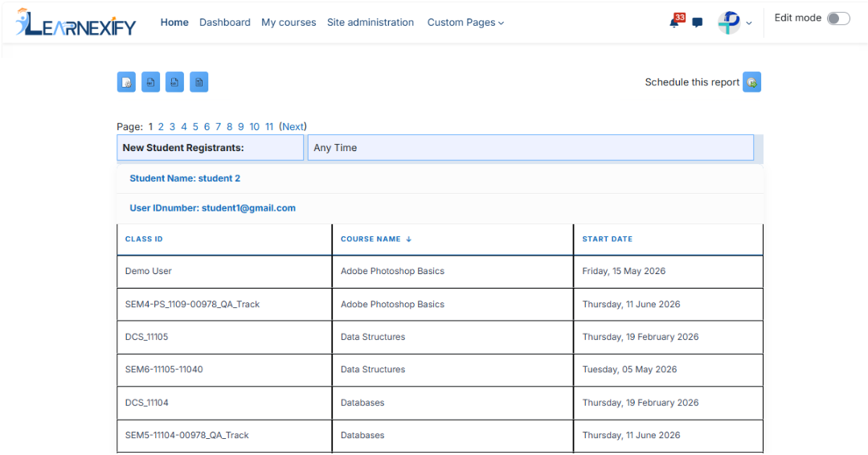This screenshot has height=455, width=868.
Task: Export the report as PDF
Action: click(x=150, y=83)
